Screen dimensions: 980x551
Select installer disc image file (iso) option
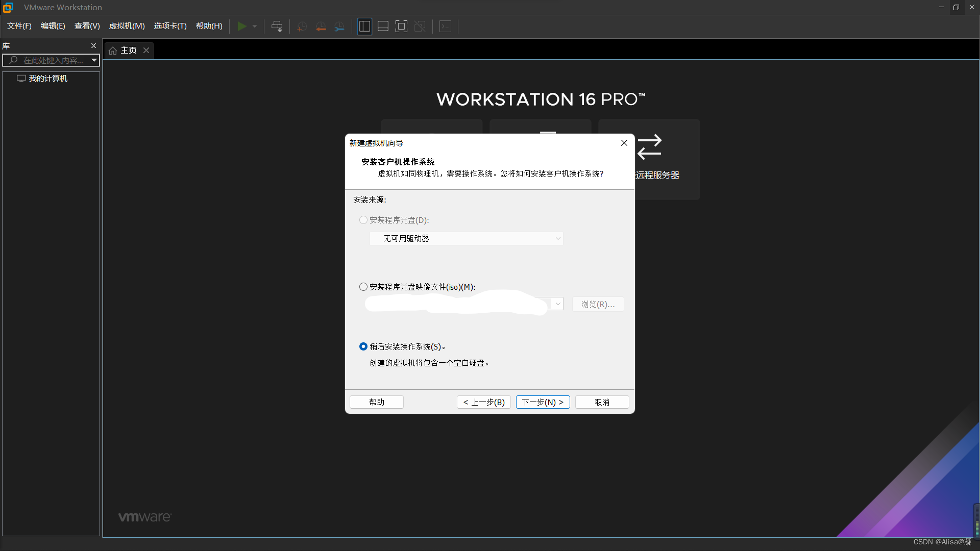[363, 287]
